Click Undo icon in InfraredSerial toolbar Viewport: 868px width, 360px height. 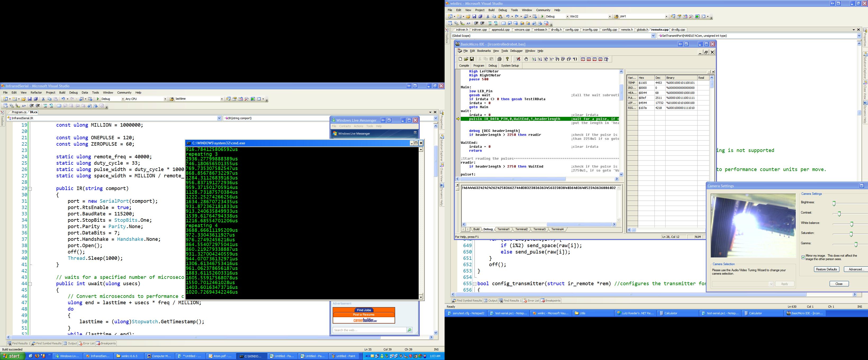[63, 99]
